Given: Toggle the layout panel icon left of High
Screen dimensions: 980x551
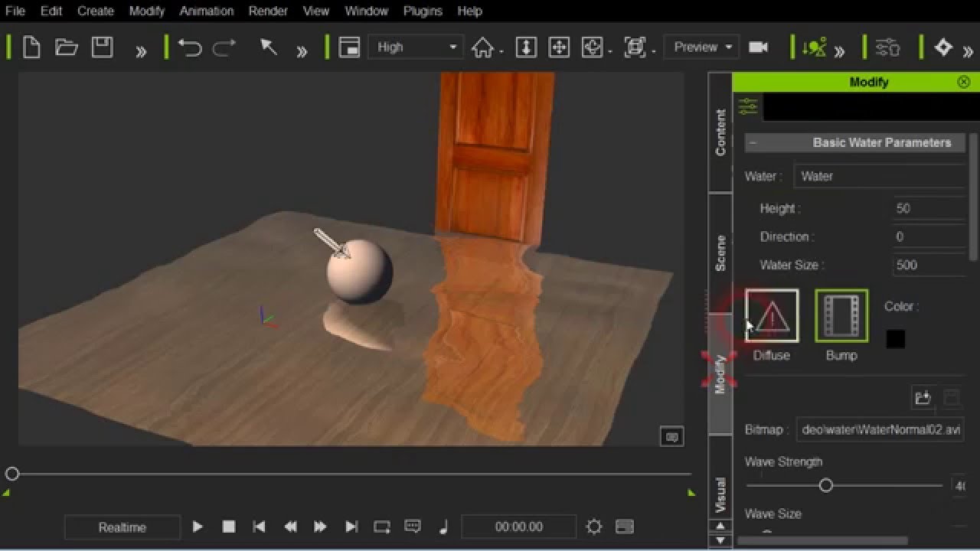Looking at the screenshot, I should point(349,47).
